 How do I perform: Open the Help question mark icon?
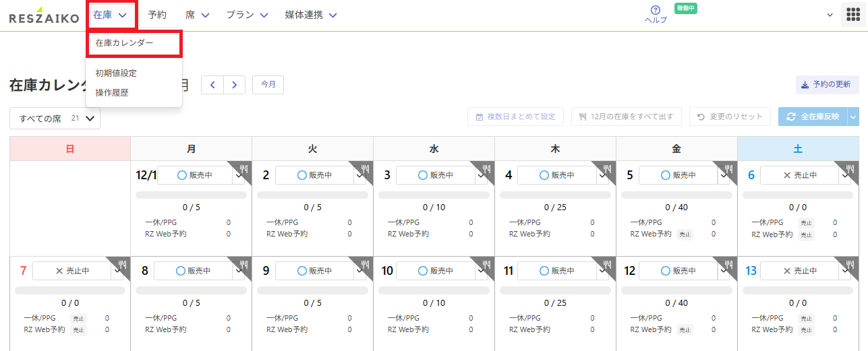[x=655, y=10]
